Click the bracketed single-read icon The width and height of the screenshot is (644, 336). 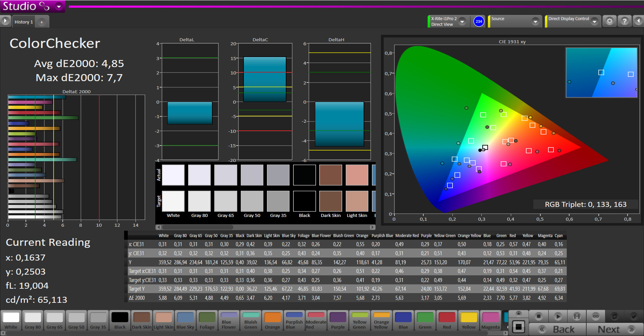click(x=577, y=316)
